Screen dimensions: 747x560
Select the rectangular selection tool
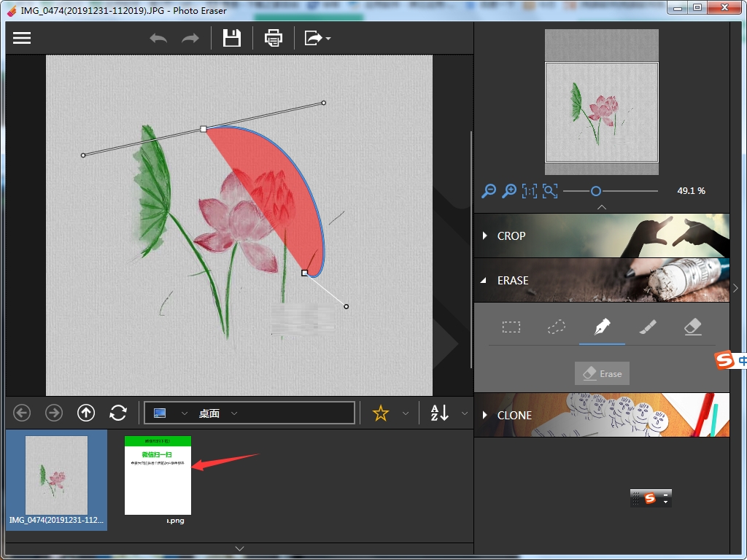pos(511,327)
